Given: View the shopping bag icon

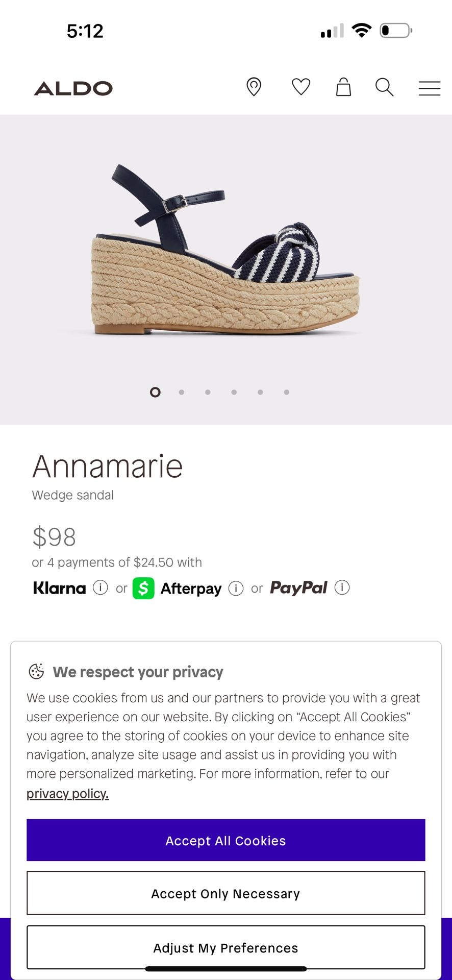Looking at the screenshot, I should (343, 87).
